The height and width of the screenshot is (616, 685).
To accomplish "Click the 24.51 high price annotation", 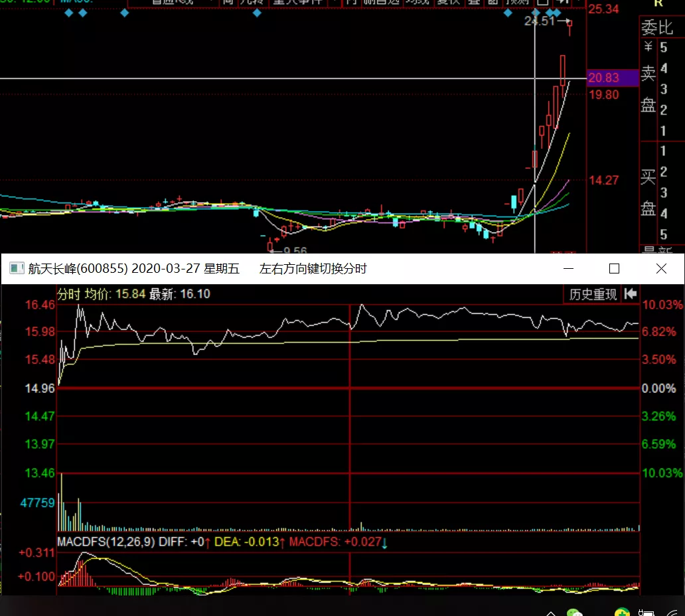I will 540,21.
